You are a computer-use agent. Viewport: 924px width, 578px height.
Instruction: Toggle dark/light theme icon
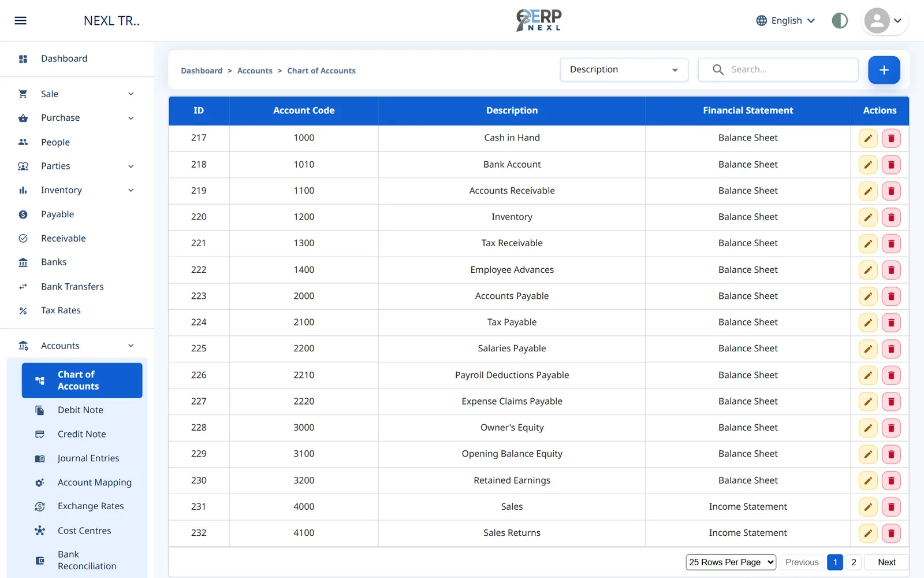pyautogui.click(x=840, y=21)
